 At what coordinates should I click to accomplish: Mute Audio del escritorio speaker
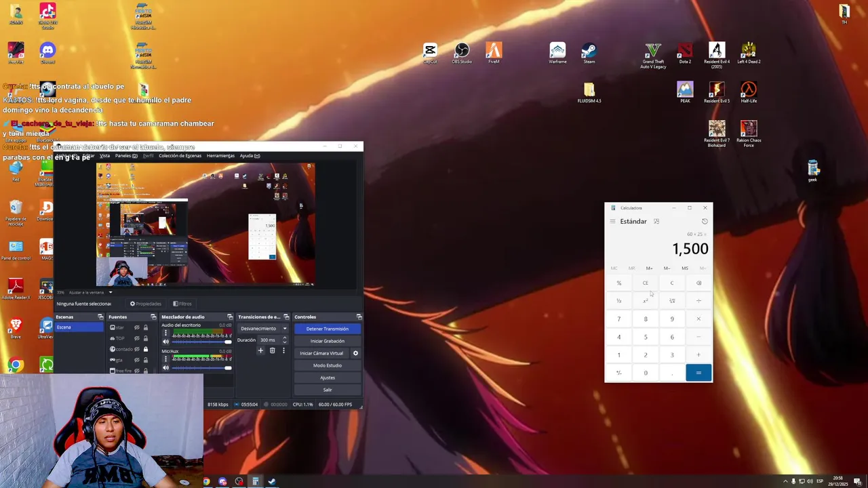(x=165, y=342)
